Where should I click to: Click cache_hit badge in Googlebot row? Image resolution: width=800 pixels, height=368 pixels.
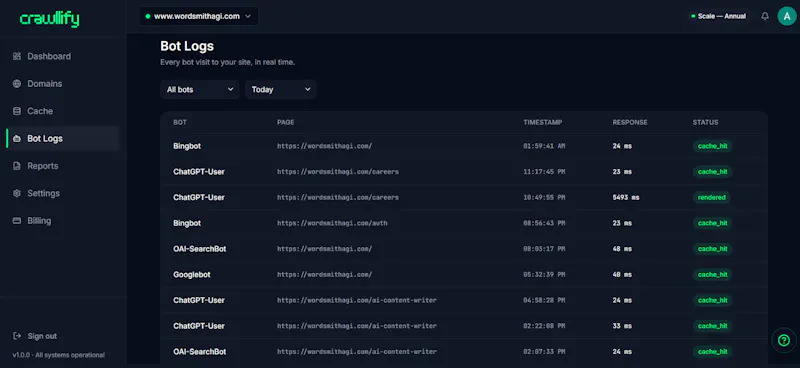pyautogui.click(x=712, y=275)
